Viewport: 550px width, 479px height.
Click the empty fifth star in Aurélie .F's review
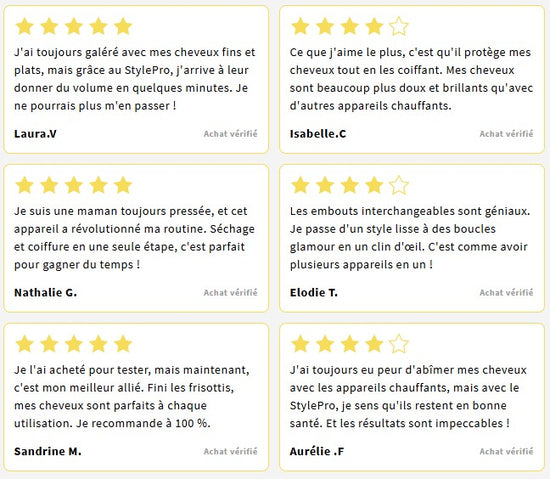click(399, 344)
